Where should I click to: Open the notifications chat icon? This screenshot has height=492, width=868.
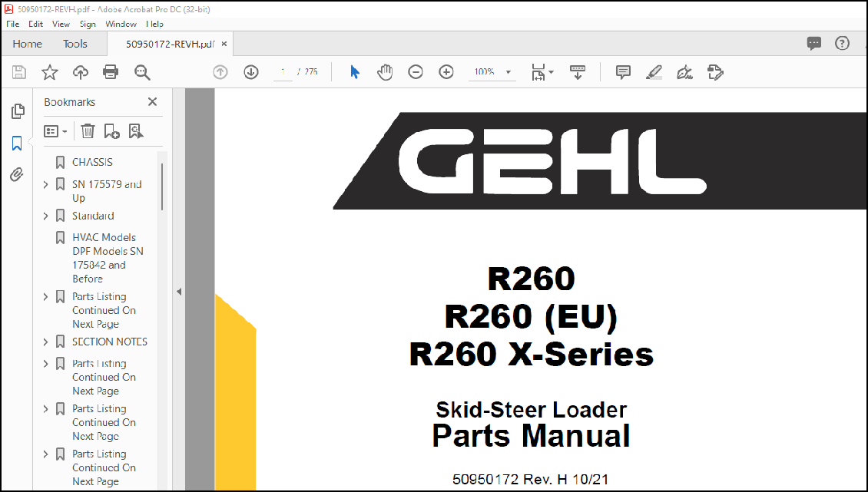point(813,43)
